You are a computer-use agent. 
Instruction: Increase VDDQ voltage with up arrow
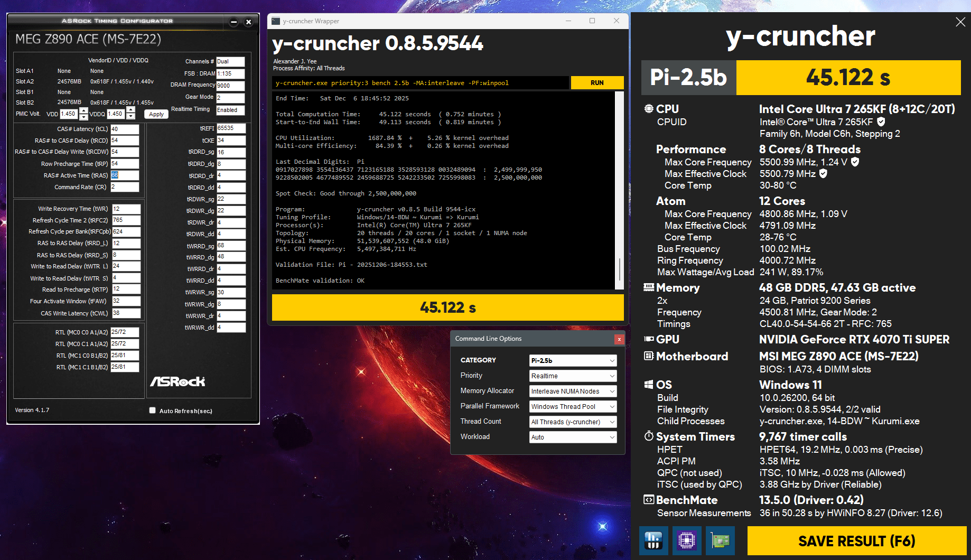(131, 111)
